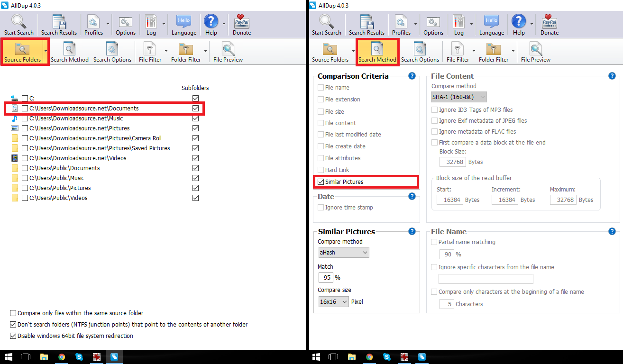Screen dimensions: 623x364
Task: Open File Preview in left window
Action: point(228,52)
